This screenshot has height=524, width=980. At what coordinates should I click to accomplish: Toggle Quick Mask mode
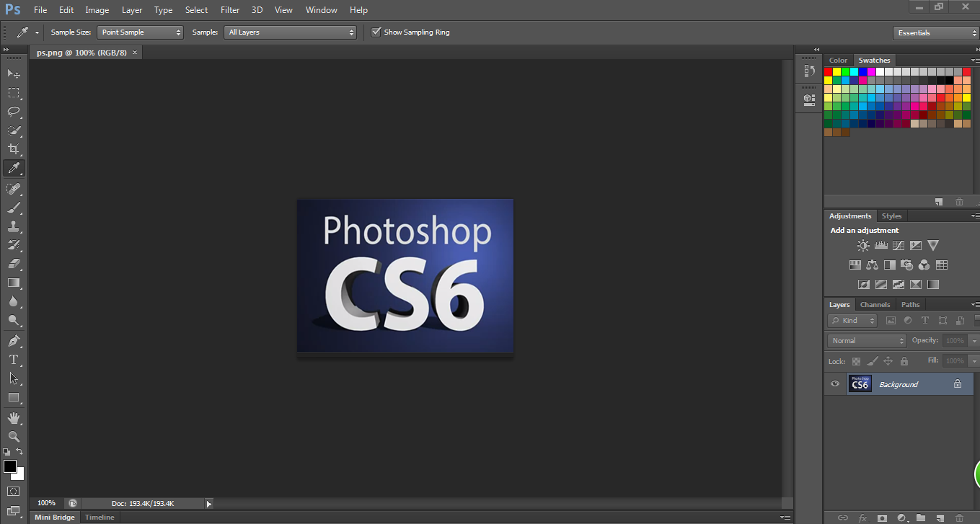(14, 491)
